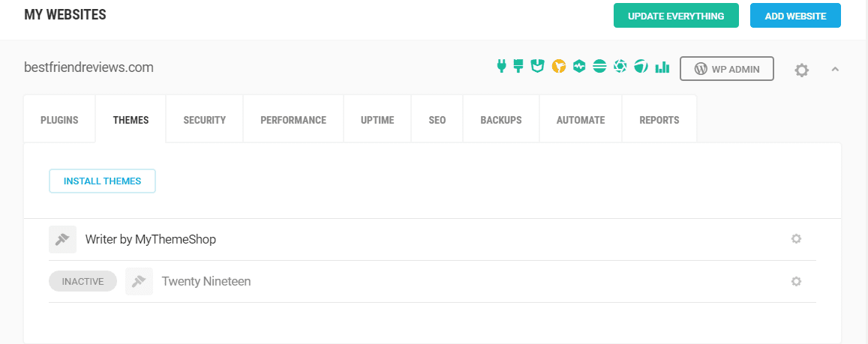This screenshot has height=344, width=868.
Task: Click the yellow hummingbird performance icon
Action: click(x=559, y=67)
